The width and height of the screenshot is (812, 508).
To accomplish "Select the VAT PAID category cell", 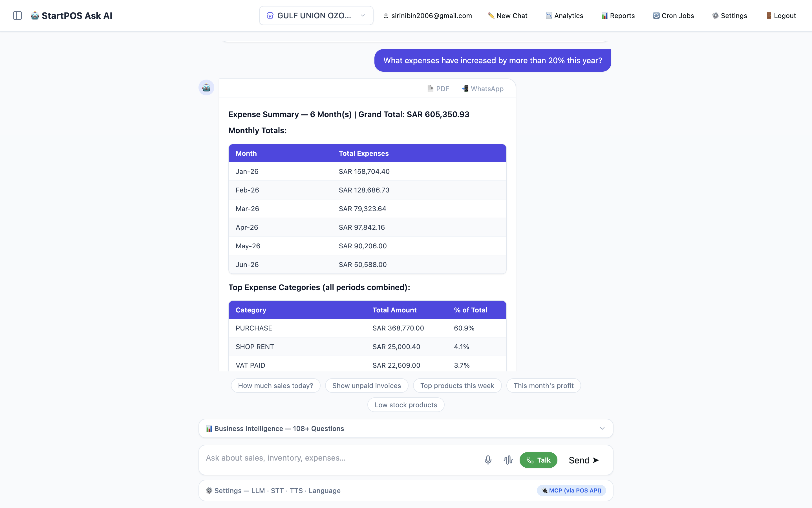I will click(x=250, y=365).
